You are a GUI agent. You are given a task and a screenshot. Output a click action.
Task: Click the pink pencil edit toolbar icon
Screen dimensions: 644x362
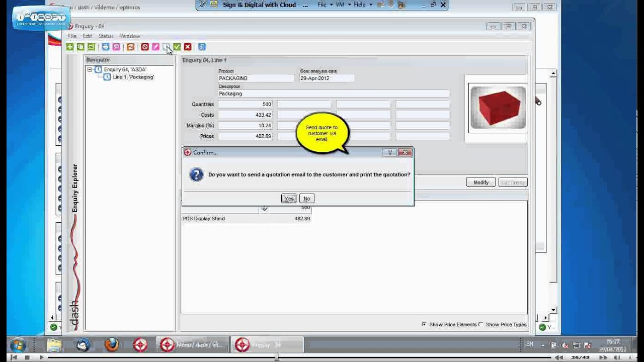155,47
